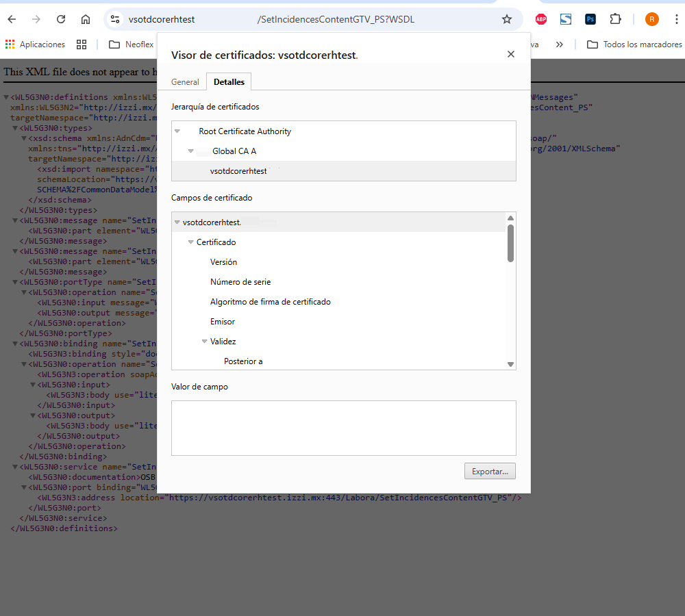The image size is (685, 616).
Task: Go to browser home page icon
Action: point(86,19)
